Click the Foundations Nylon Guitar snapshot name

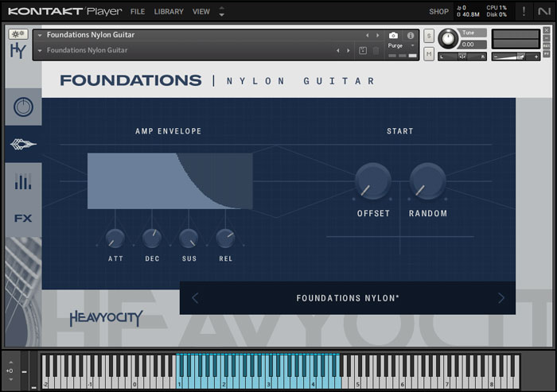pyautogui.click(x=87, y=50)
